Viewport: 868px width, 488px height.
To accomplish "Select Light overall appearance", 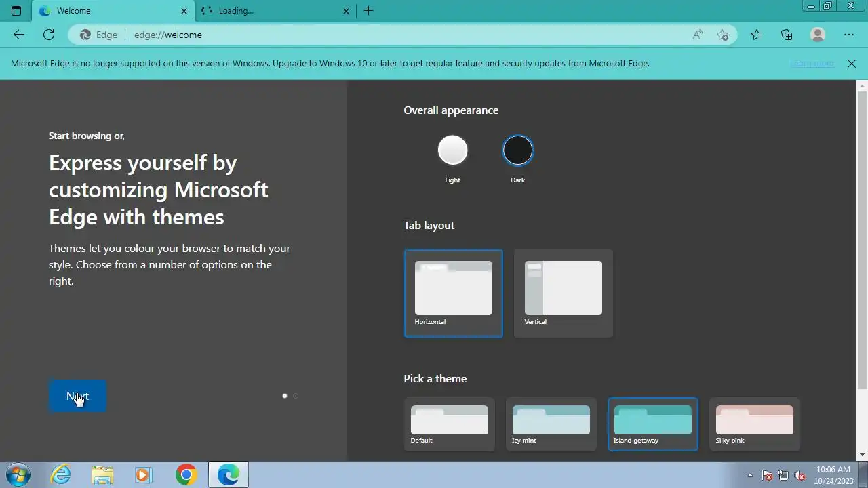I will [452, 150].
